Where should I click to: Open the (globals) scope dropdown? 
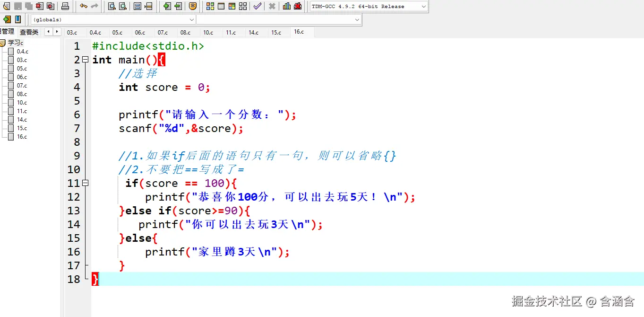click(113, 20)
